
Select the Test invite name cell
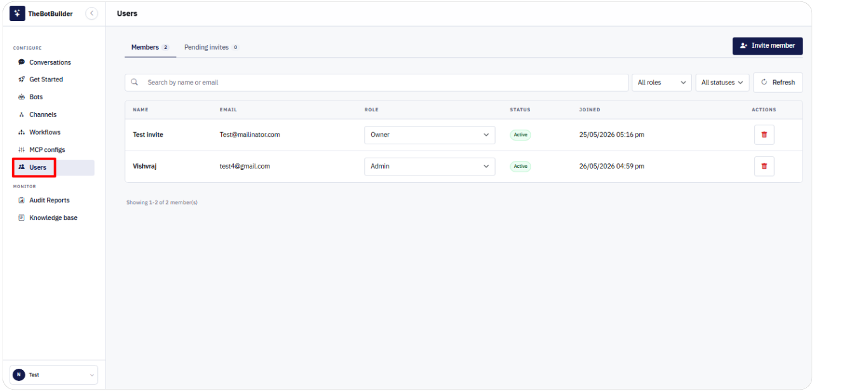point(148,135)
